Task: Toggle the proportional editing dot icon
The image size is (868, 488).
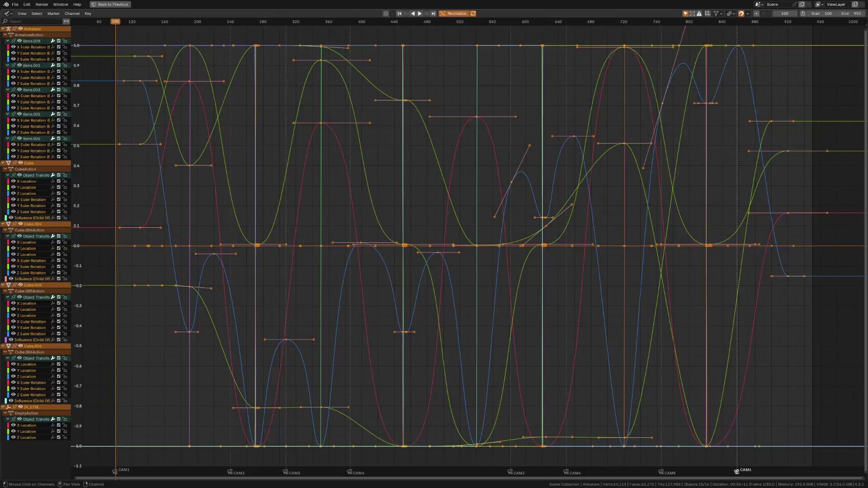Action: click(756, 14)
